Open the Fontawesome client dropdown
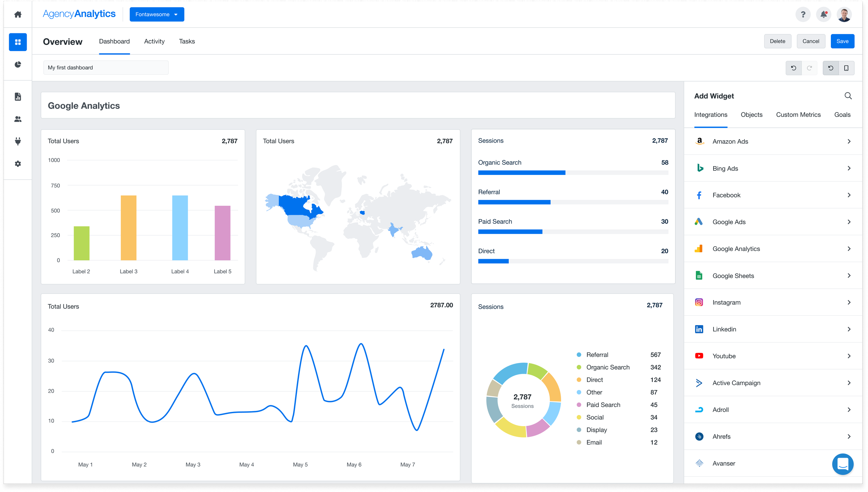Image resolution: width=868 pixels, height=492 pixels. (x=157, y=14)
